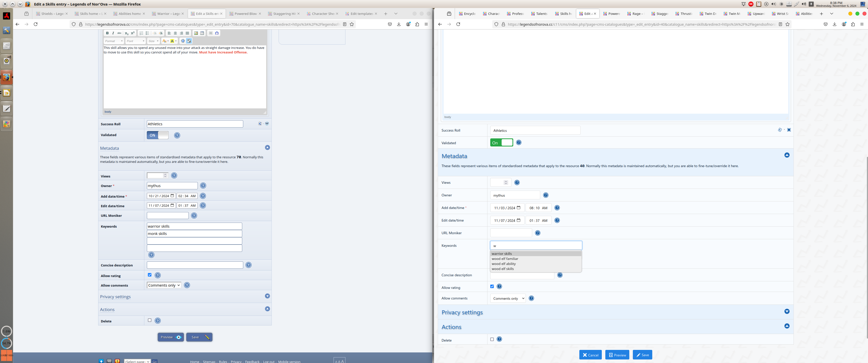Insert special character with the omega icon
This screenshot has height=363, width=868.
[x=217, y=33]
